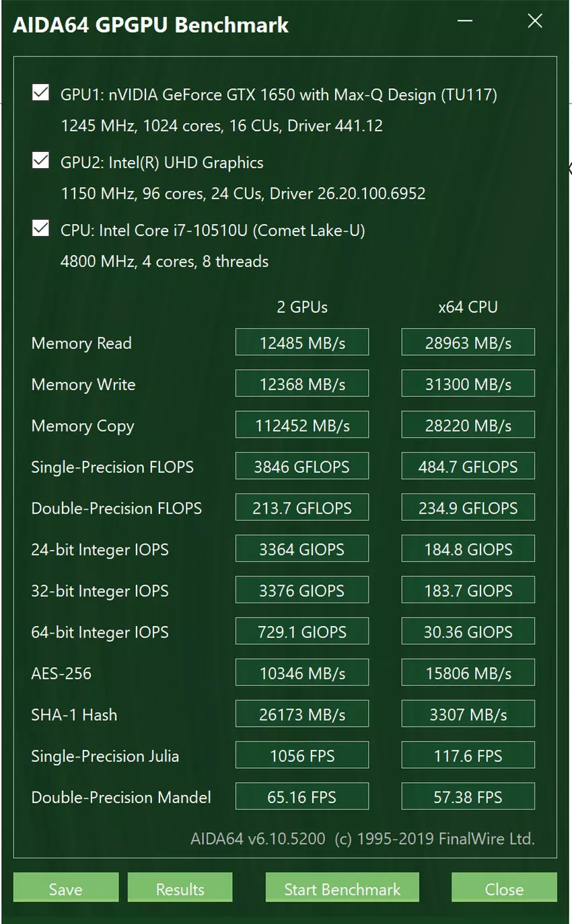The height and width of the screenshot is (924, 572).
Task: Click the CPU 64-bit Integer IOPS result
Action: tap(468, 631)
